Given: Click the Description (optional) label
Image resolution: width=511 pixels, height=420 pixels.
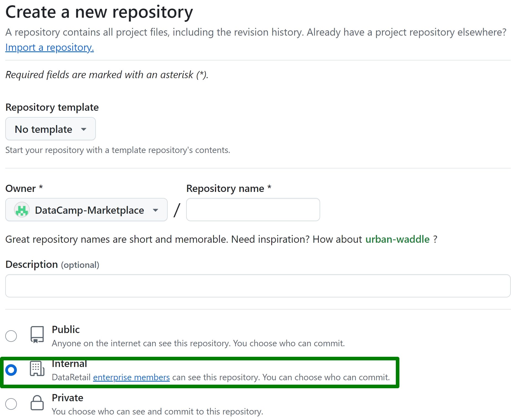Looking at the screenshot, I should [x=52, y=265].
